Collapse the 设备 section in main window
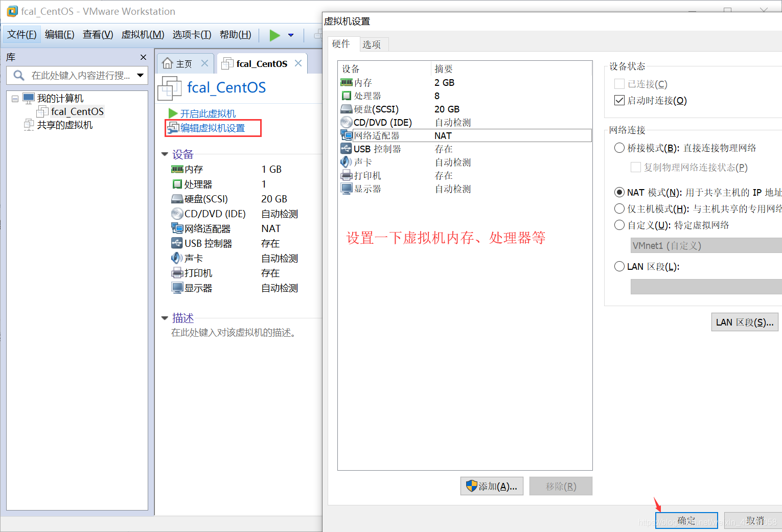 point(165,154)
